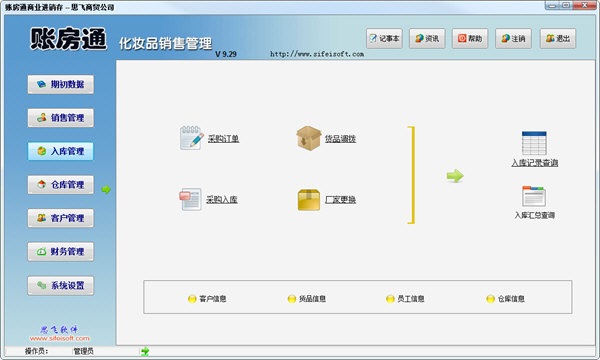Click the 仓库管理 button's icon
The height and width of the screenshot is (360, 600).
(x=42, y=185)
